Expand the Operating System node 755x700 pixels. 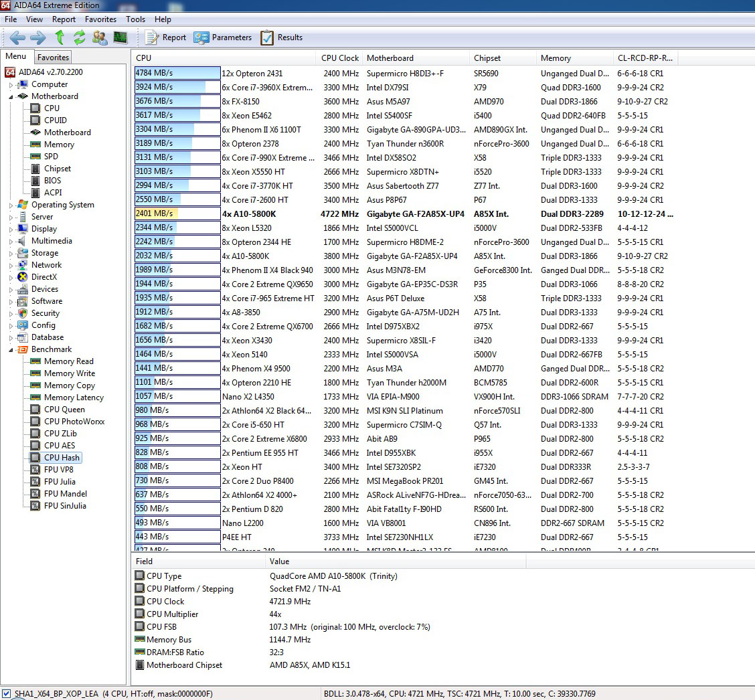click(11, 205)
